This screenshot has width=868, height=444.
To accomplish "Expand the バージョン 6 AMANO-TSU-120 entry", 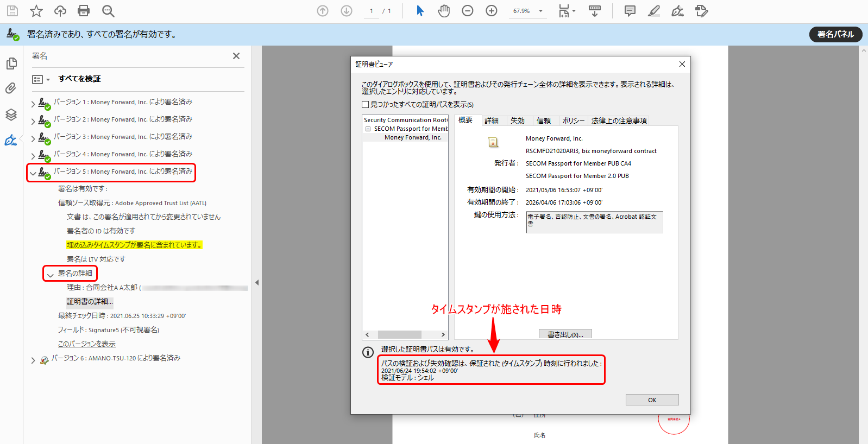I will tap(33, 360).
